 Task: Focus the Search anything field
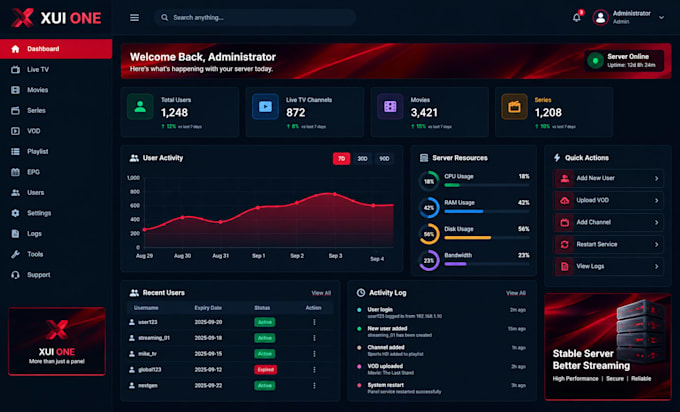[x=255, y=18]
